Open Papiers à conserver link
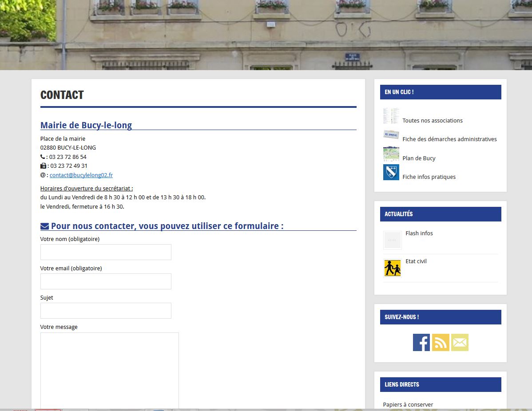 click(x=408, y=404)
